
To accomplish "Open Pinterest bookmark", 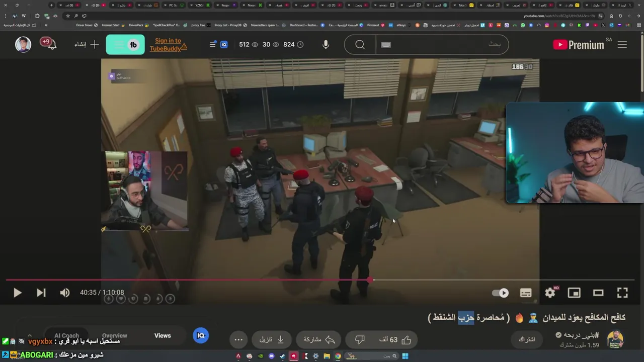I will coord(375,25).
